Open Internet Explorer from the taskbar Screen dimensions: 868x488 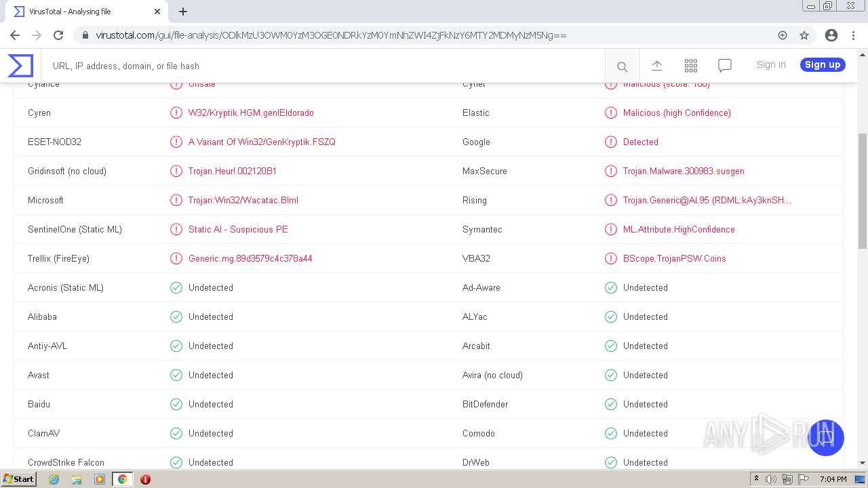pyautogui.click(x=54, y=479)
